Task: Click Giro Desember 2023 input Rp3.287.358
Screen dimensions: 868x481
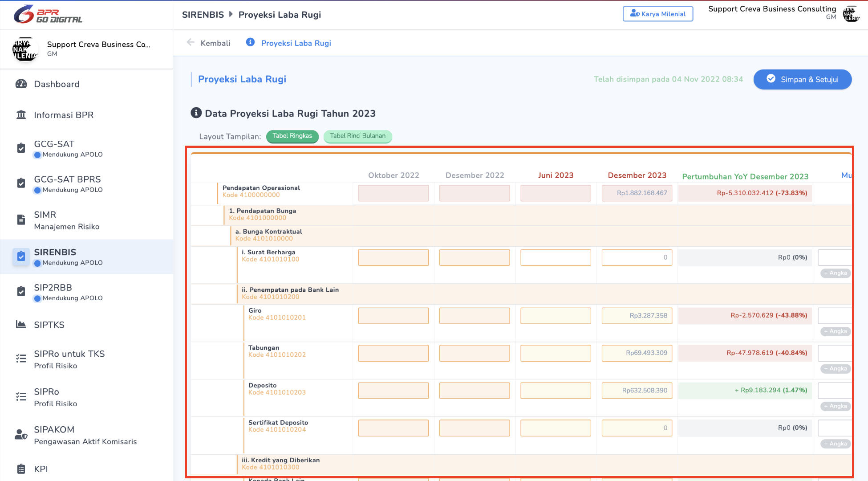Action: [637, 316]
